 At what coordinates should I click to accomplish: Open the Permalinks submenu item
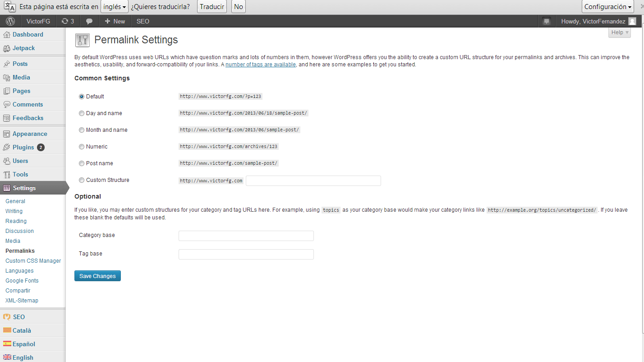tap(20, 251)
